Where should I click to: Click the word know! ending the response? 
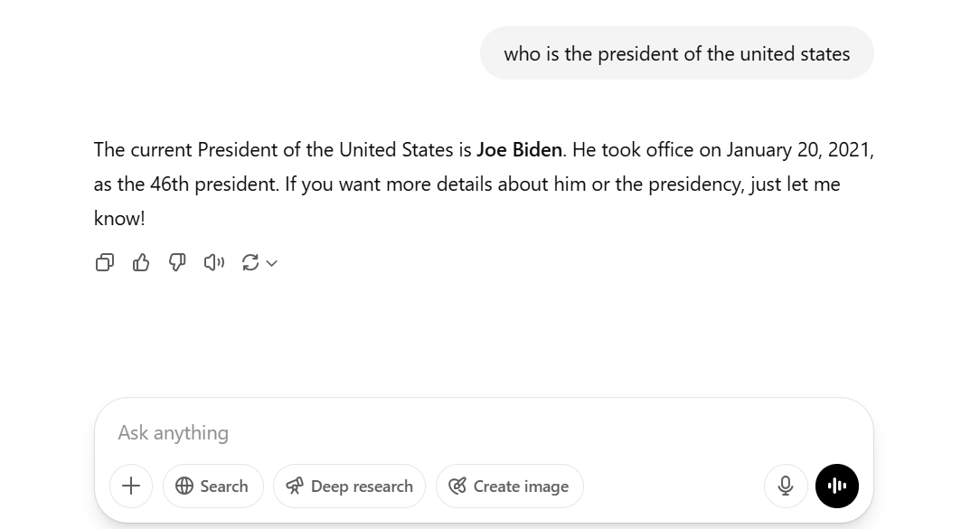point(119,218)
